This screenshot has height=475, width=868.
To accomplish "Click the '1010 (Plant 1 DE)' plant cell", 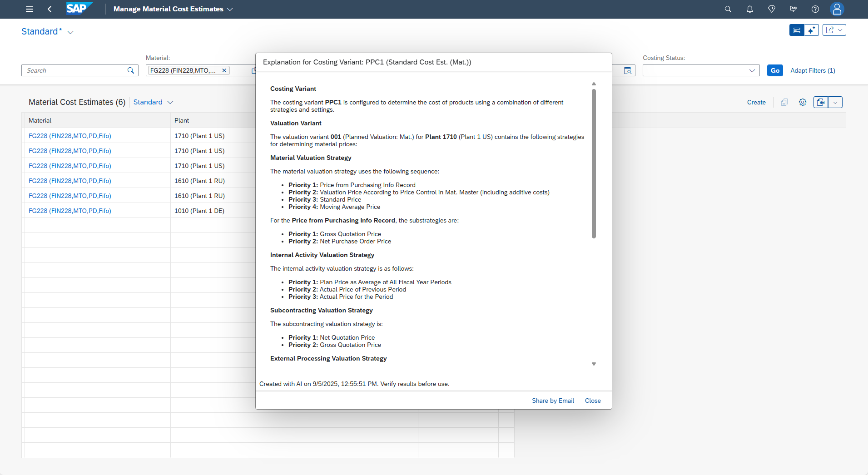I will 199,211.
